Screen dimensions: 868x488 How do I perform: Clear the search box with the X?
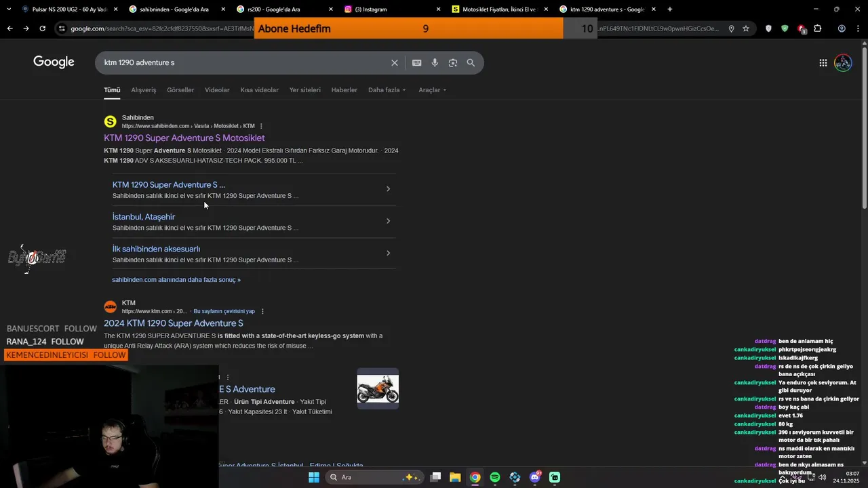coord(395,62)
